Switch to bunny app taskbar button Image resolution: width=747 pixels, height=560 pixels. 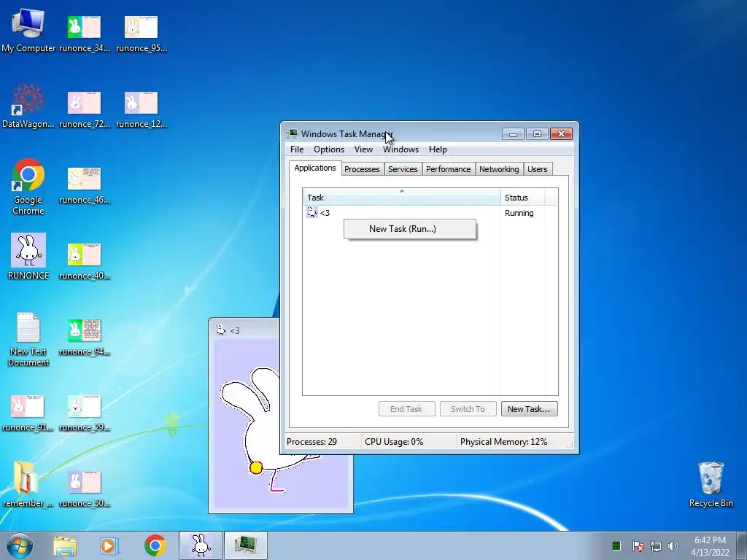pos(201,545)
